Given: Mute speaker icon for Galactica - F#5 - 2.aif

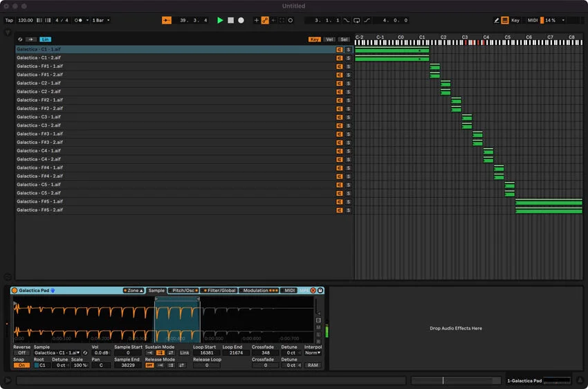Looking at the screenshot, I should tap(340, 210).
